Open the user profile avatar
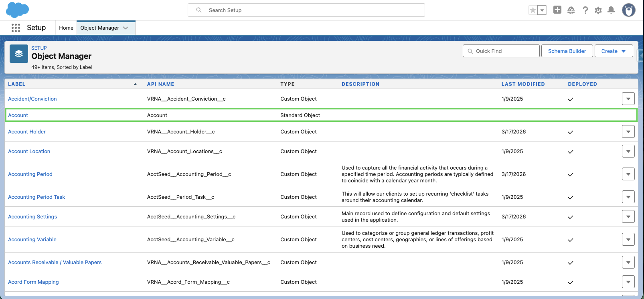The width and height of the screenshot is (644, 299). pos(629,10)
